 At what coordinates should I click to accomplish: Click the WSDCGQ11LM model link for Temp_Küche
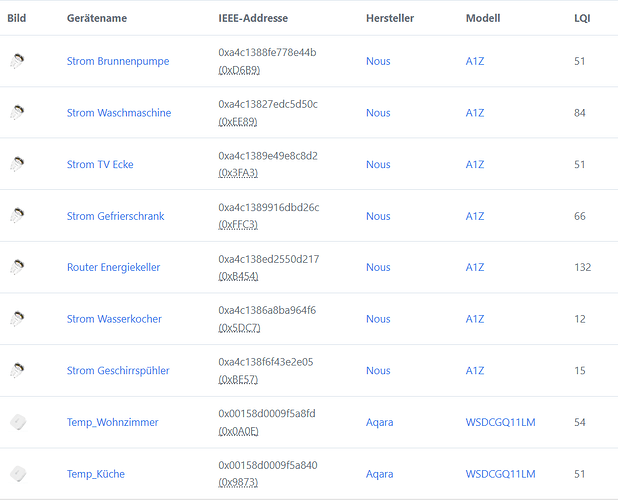pos(501,474)
